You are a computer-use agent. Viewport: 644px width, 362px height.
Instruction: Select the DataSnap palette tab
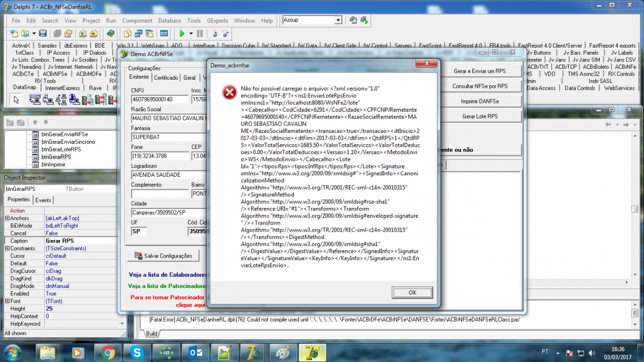tap(24, 87)
